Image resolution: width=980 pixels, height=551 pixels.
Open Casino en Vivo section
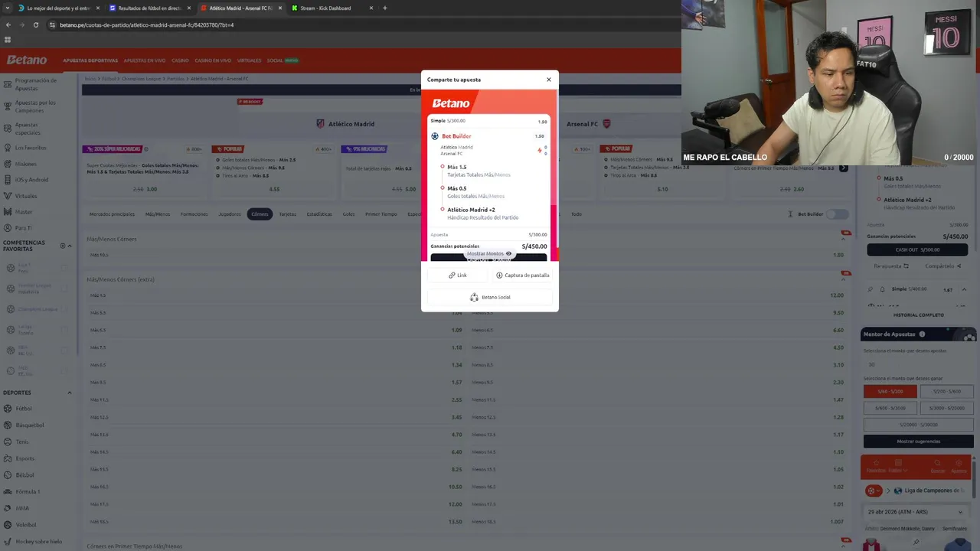(x=213, y=60)
